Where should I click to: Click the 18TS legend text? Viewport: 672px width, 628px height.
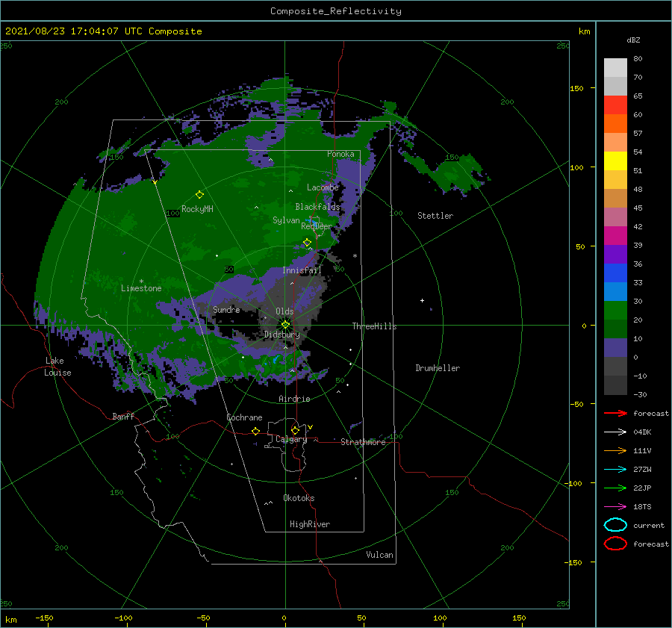pos(642,507)
